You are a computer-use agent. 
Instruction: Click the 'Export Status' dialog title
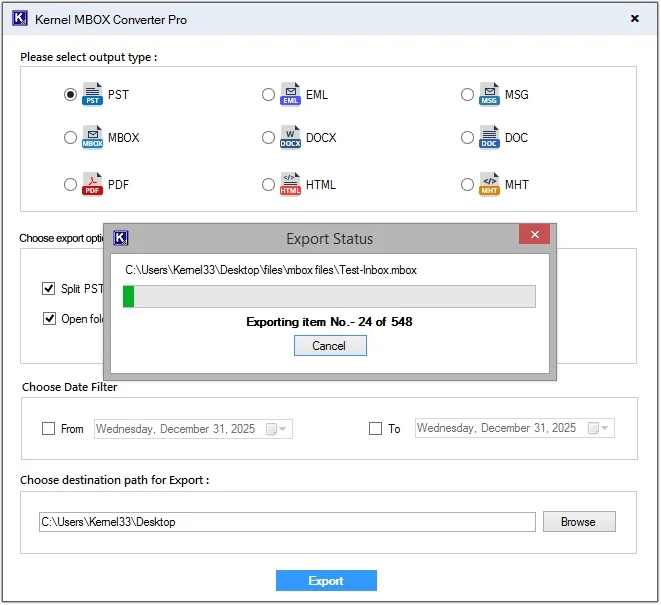click(330, 239)
